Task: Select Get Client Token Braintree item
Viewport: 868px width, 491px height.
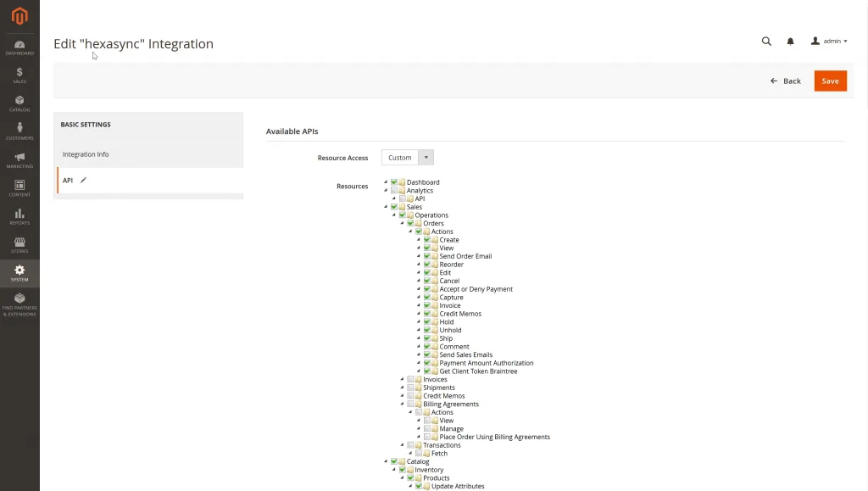Action: 478,371
